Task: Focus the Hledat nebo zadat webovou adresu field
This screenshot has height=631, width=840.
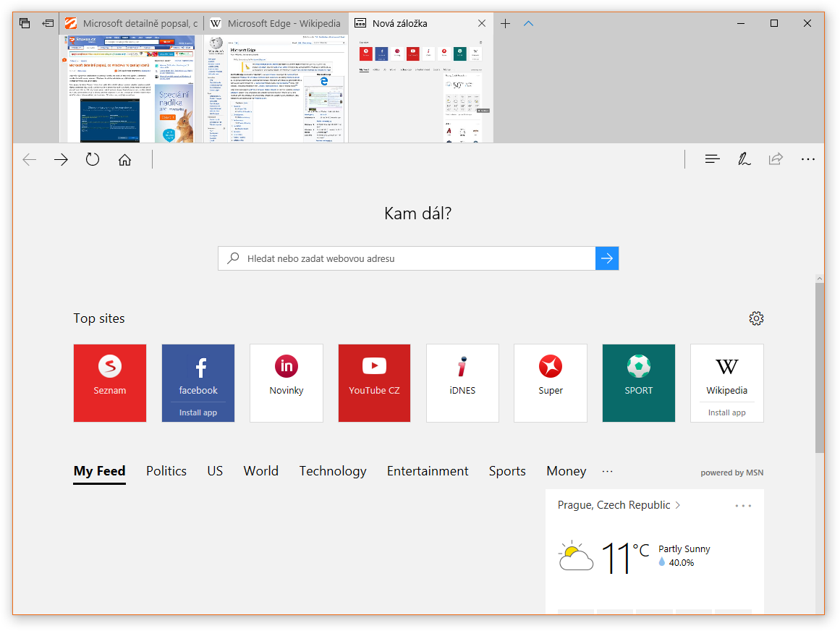Action: tap(407, 258)
